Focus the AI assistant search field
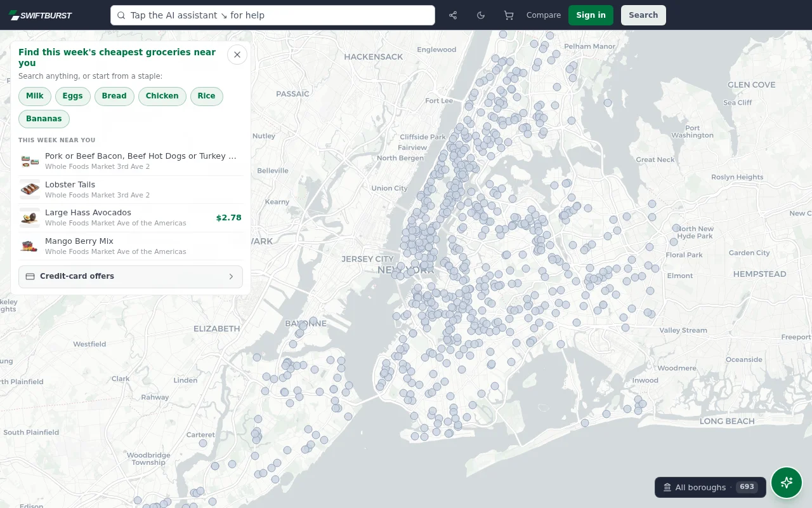Image resolution: width=812 pixels, height=508 pixels. [x=273, y=15]
